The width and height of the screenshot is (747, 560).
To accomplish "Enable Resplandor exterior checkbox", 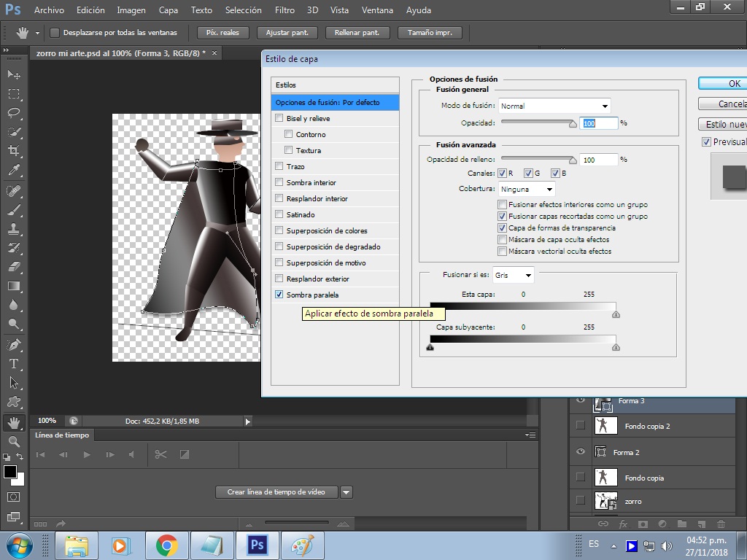I will click(279, 278).
